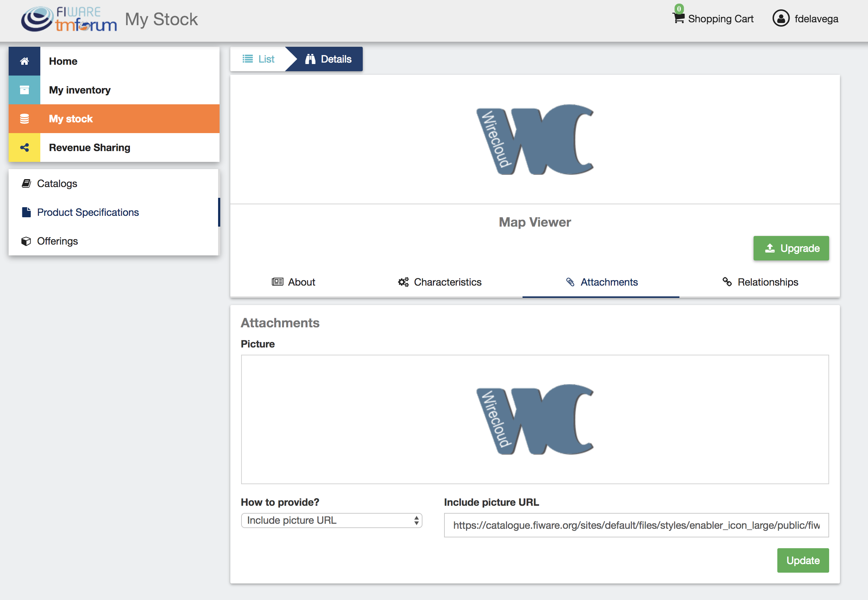The width and height of the screenshot is (868, 600).
Task: Click the Revenue Sharing share icon
Action: [x=24, y=147]
